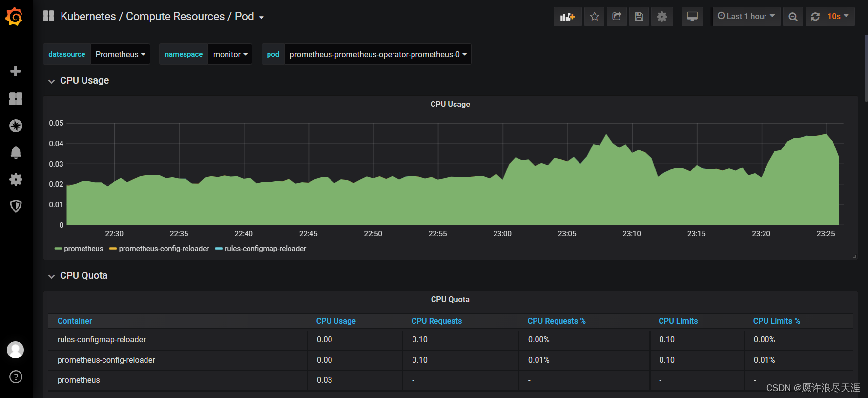
Task: Click the page vertical scrollbar
Action: click(866, 68)
